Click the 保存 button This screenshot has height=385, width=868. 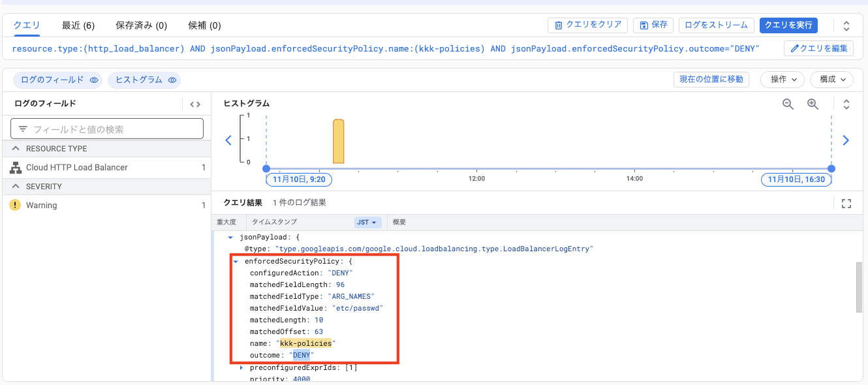[x=653, y=25]
